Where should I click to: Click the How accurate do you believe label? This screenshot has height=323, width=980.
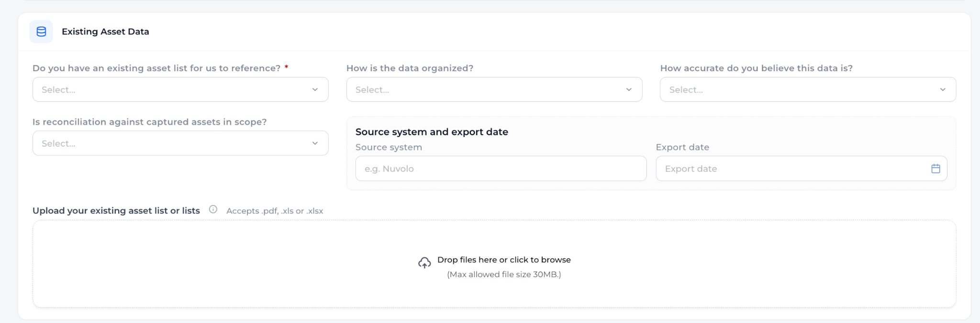coord(756,68)
